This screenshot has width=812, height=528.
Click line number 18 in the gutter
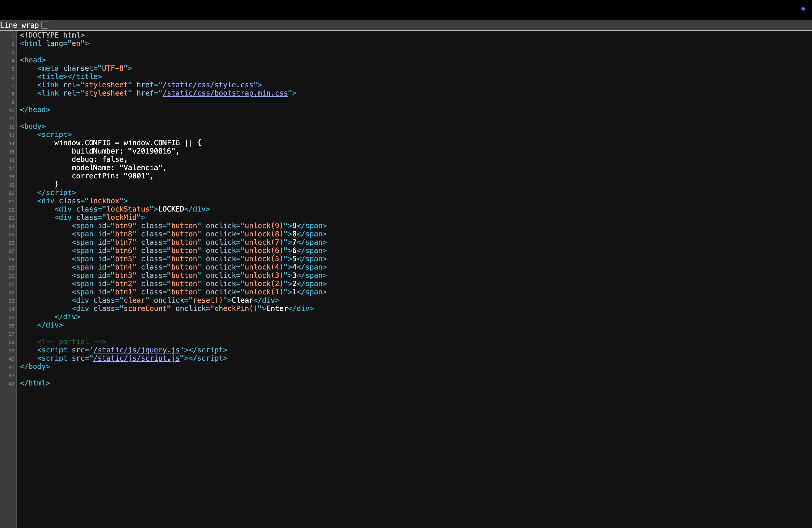pyautogui.click(x=12, y=177)
